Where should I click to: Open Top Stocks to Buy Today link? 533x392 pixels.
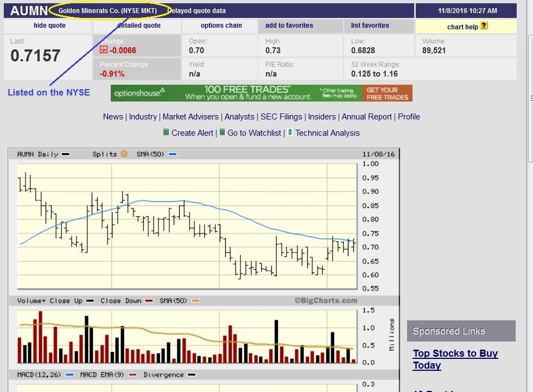click(x=455, y=359)
